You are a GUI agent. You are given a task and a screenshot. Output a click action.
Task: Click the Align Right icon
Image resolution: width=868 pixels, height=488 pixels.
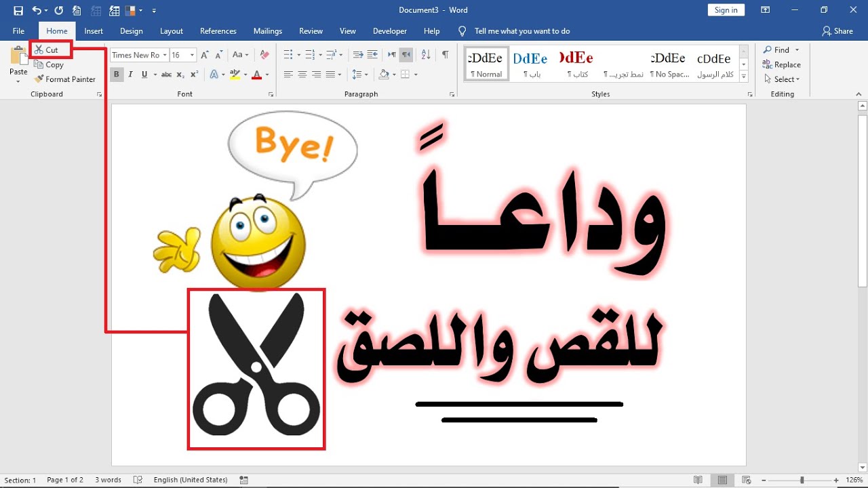coord(317,75)
